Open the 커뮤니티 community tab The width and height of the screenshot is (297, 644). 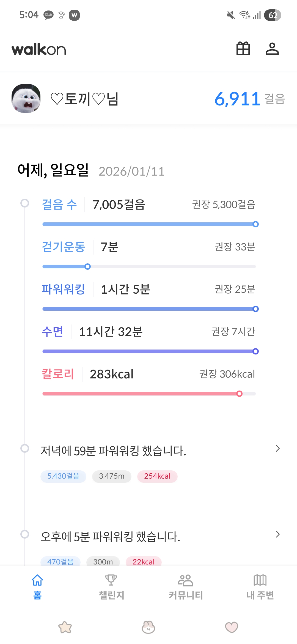(x=186, y=587)
